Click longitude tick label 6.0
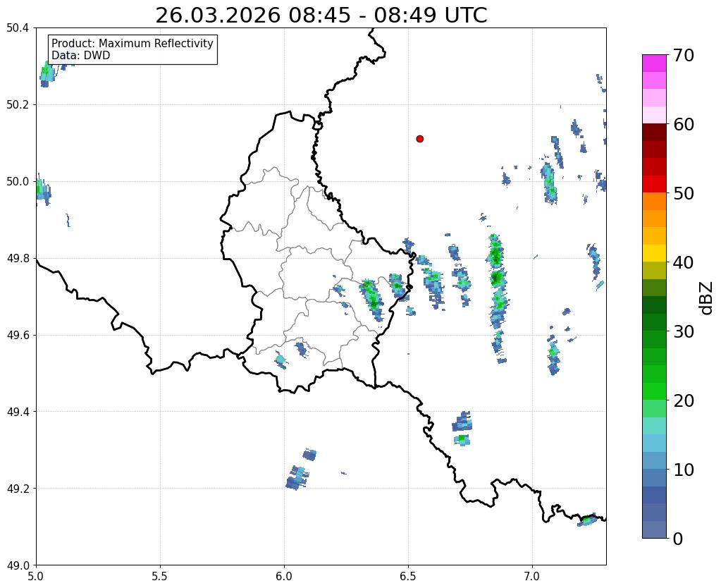 pyautogui.click(x=284, y=576)
